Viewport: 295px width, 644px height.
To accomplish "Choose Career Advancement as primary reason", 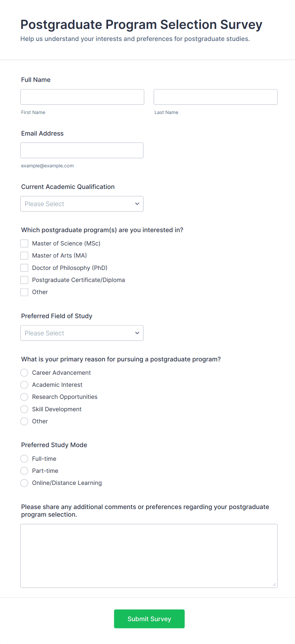I will pos(24,372).
